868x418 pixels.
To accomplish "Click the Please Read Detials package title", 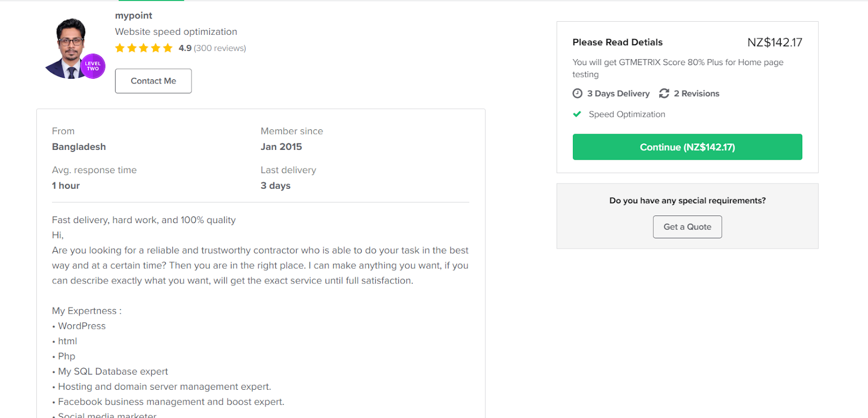I will (617, 42).
